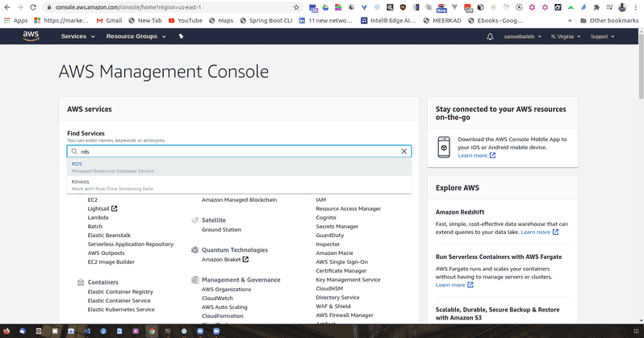Clear the search field with the X icon
Viewport: 644px width, 338px height.
tap(404, 151)
